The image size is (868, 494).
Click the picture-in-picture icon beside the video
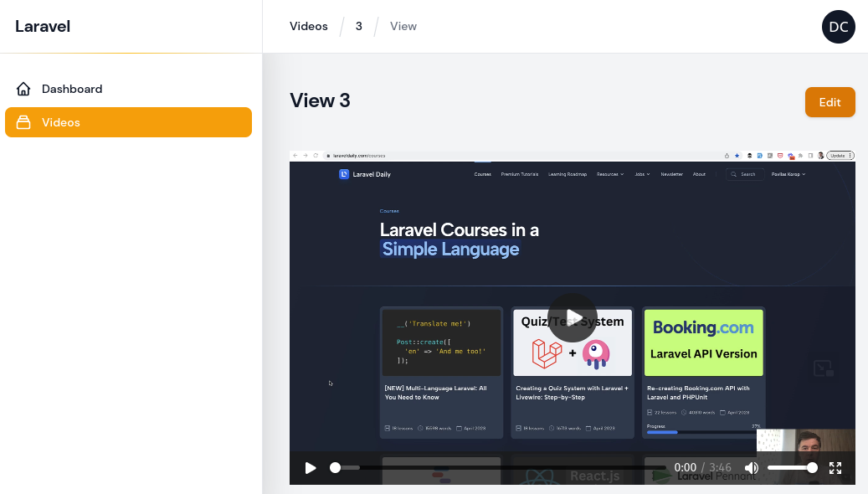823,368
